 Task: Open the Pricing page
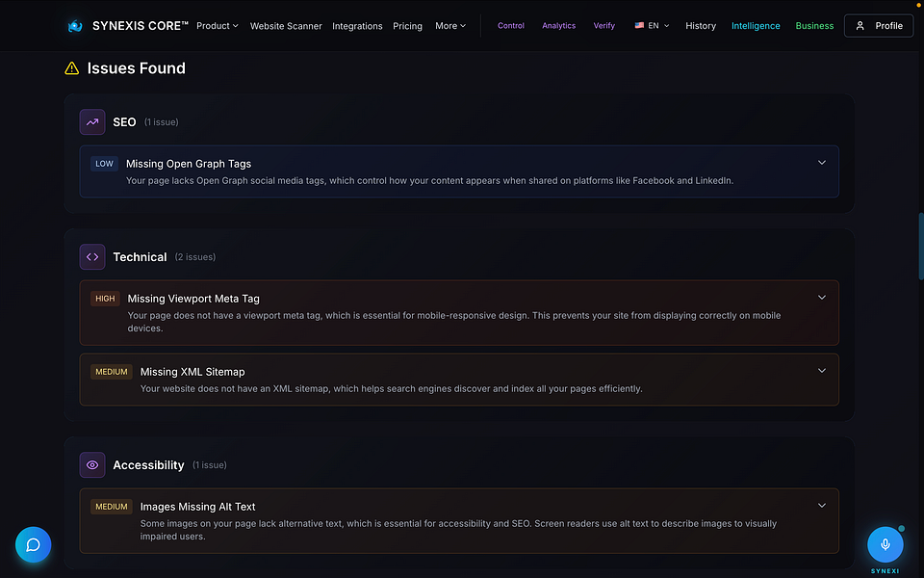tap(408, 26)
